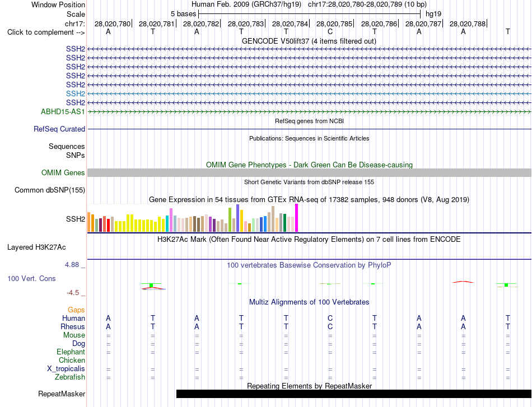Click the chr17 28,020,785 ruler position

334,24
